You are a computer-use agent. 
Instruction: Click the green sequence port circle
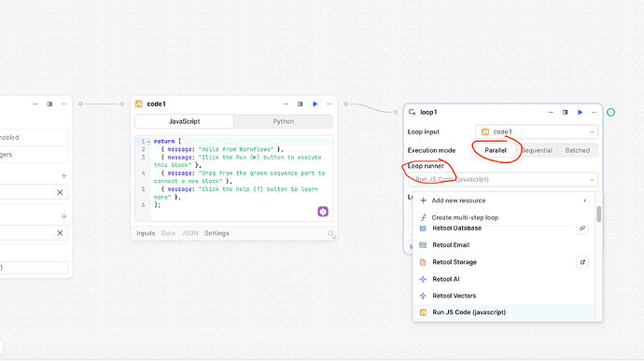(610, 112)
